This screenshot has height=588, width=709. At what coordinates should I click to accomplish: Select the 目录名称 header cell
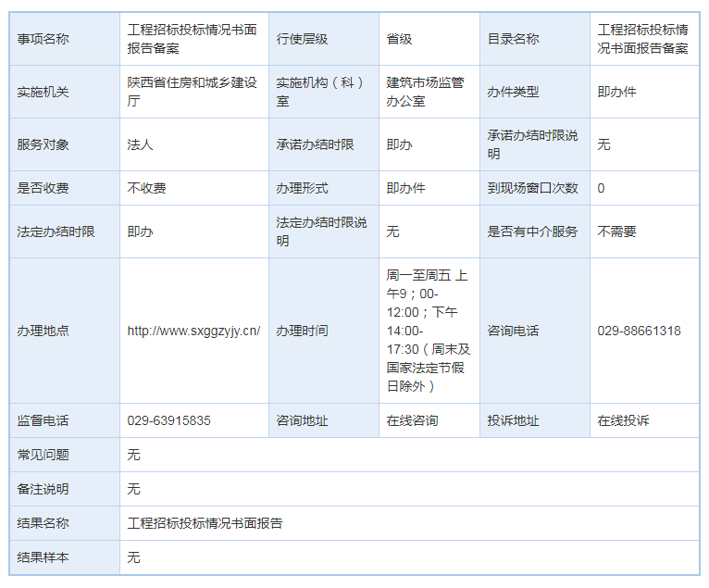(513, 39)
